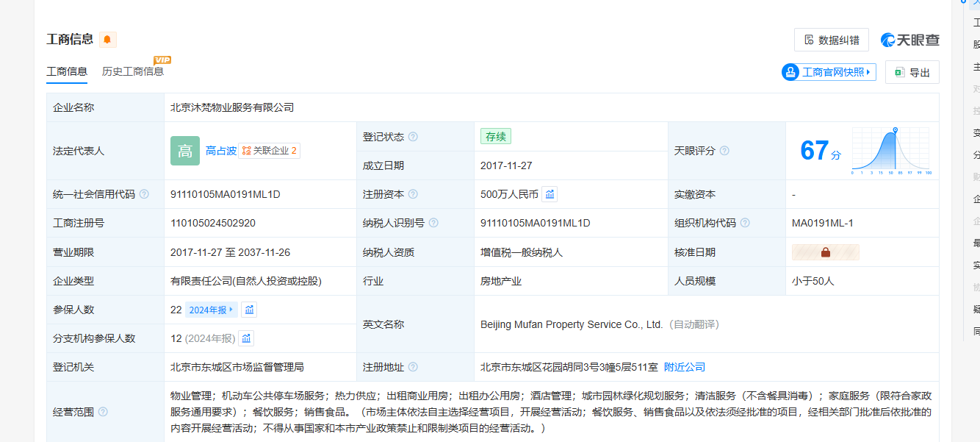Click registration number 110105024502920

[x=213, y=223]
